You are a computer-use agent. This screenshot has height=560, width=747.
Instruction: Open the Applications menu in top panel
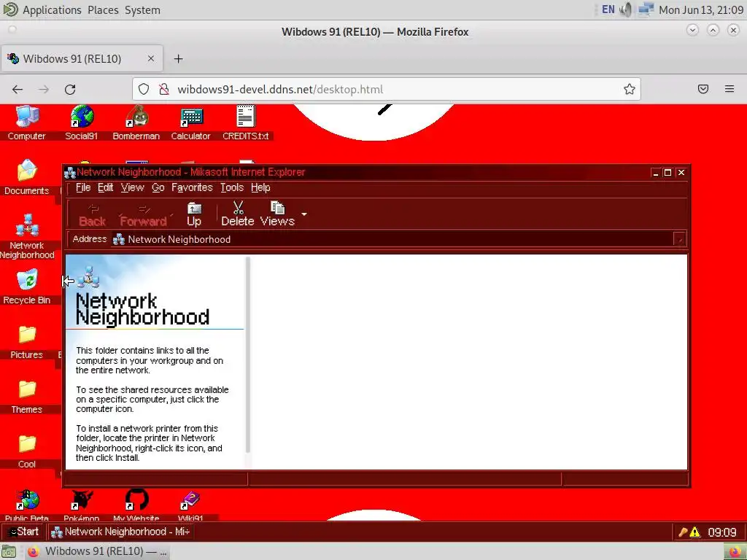(52, 10)
